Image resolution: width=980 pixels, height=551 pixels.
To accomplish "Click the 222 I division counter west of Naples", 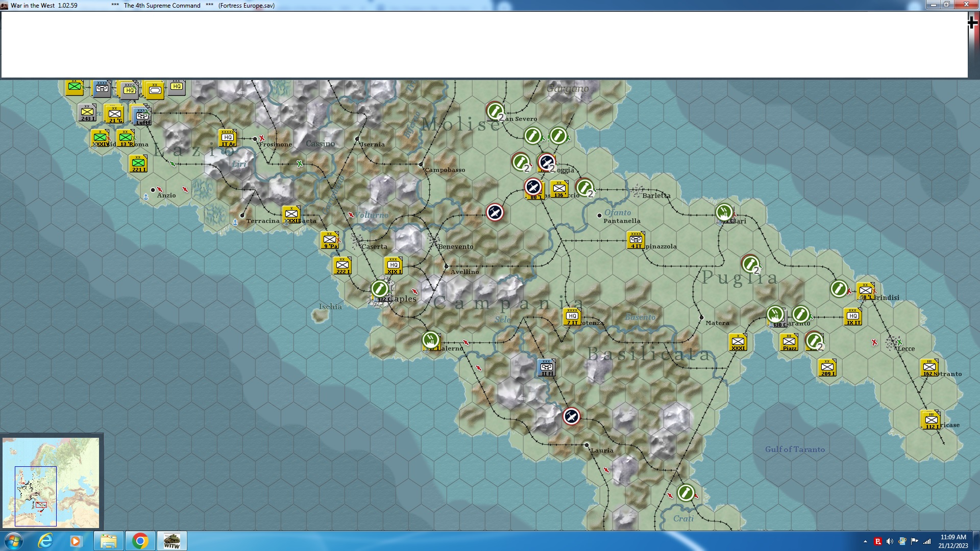I will [x=342, y=266].
